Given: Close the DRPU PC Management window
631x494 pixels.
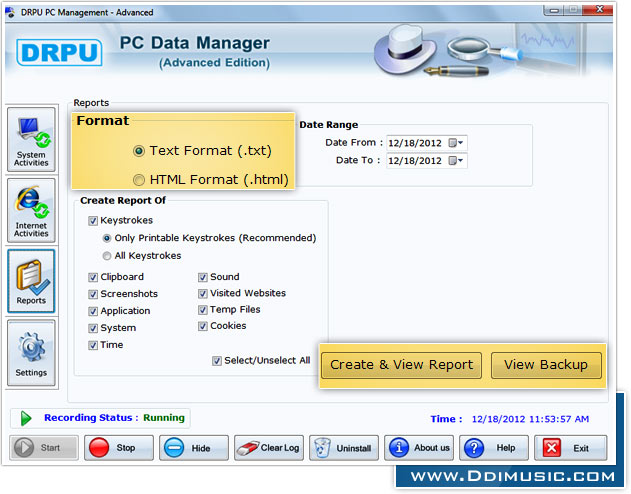Looking at the screenshot, I should [599, 10].
